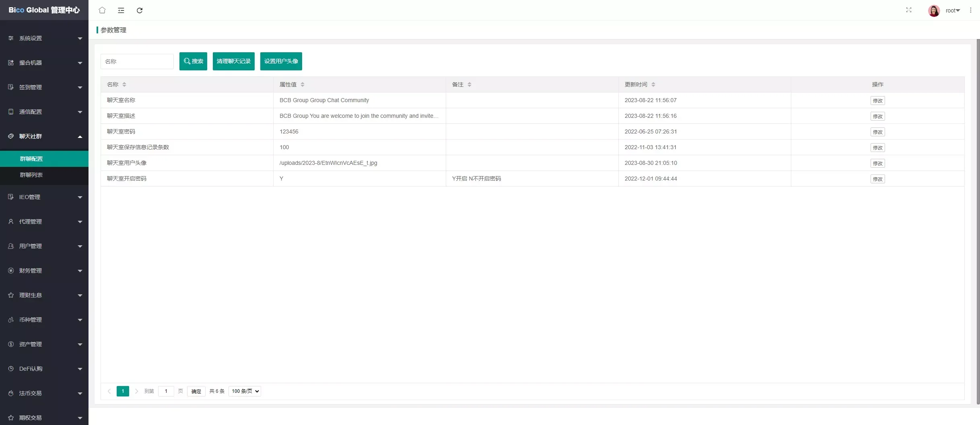Collapse the 聊天社群 menu arrow
The image size is (980, 425).
80,137
